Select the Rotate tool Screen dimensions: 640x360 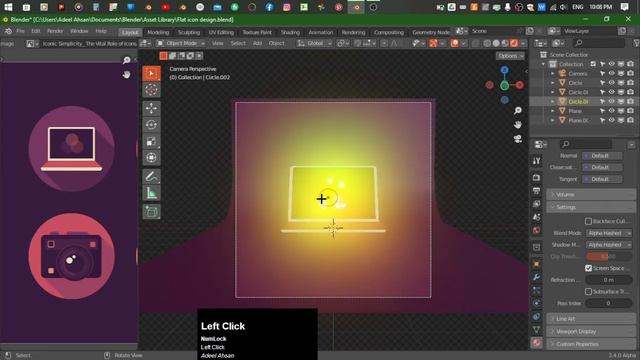(151, 124)
